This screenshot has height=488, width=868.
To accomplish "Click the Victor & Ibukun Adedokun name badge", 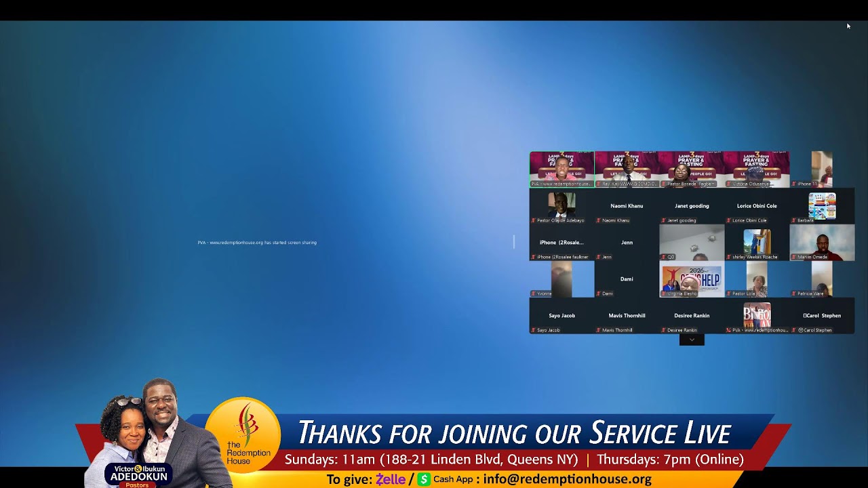I will (x=138, y=476).
